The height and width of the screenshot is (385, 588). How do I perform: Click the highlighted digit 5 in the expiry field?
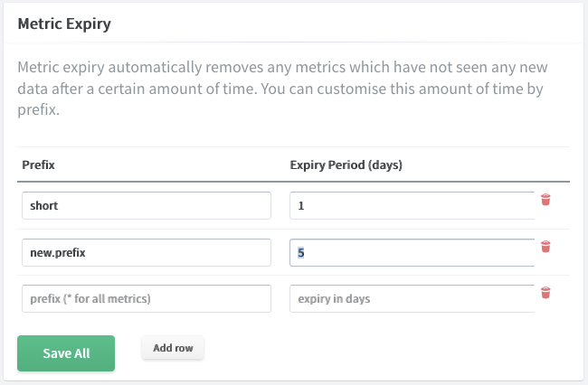300,253
